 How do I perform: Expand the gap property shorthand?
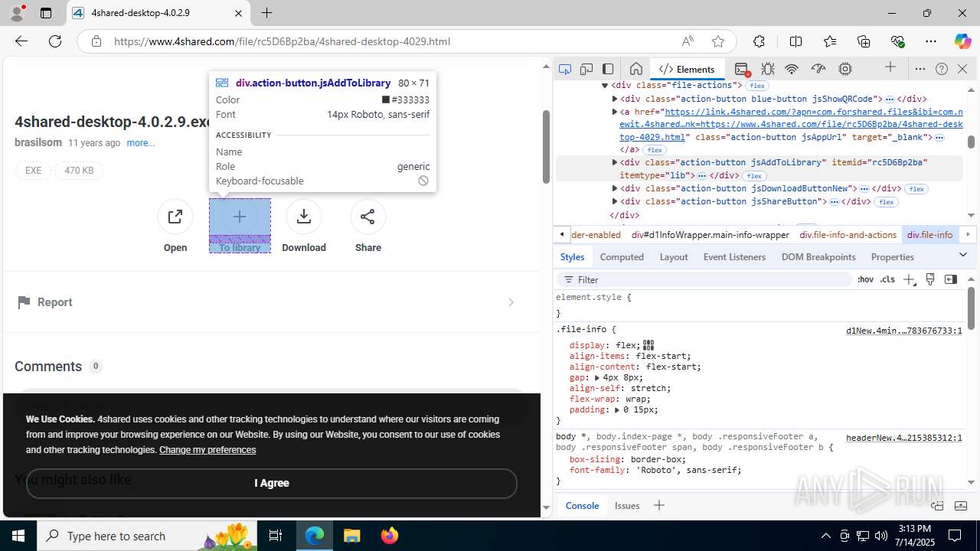(x=596, y=377)
